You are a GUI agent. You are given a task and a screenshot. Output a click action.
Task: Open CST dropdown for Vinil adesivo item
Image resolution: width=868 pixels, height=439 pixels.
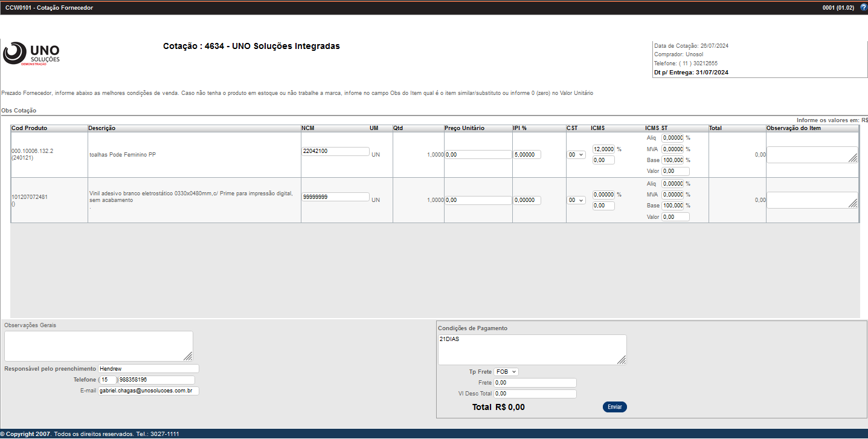click(x=576, y=200)
